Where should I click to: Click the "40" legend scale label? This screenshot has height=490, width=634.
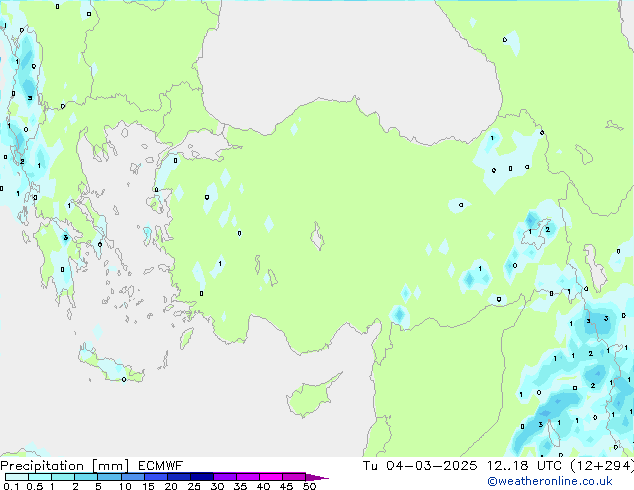(x=263, y=486)
